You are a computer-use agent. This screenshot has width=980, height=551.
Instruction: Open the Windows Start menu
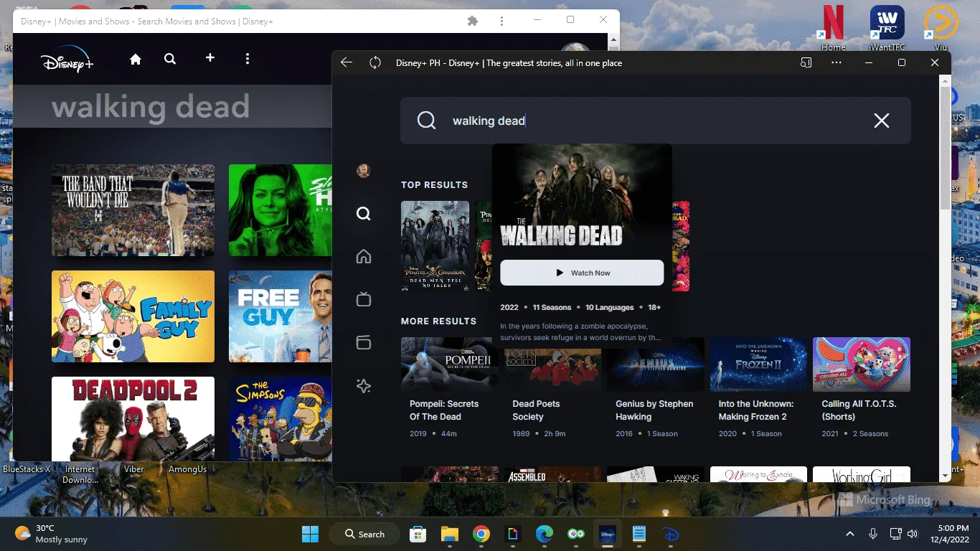coord(311,534)
